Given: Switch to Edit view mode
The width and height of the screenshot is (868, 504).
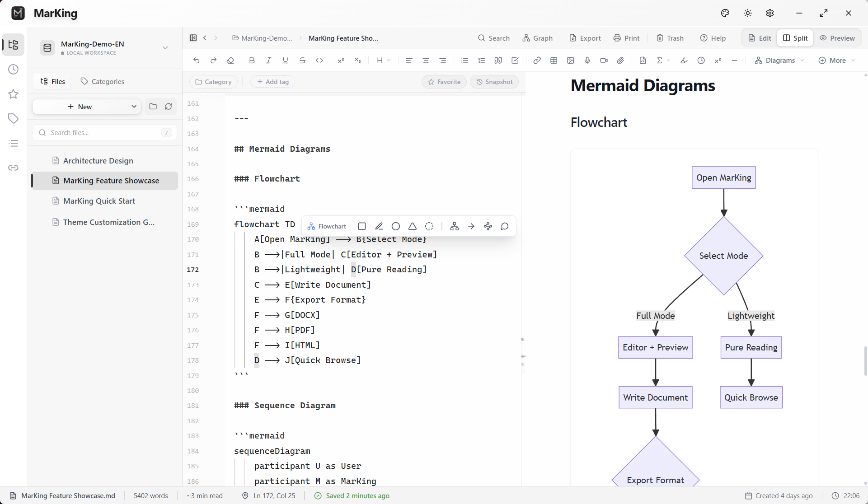Looking at the screenshot, I should [x=760, y=38].
